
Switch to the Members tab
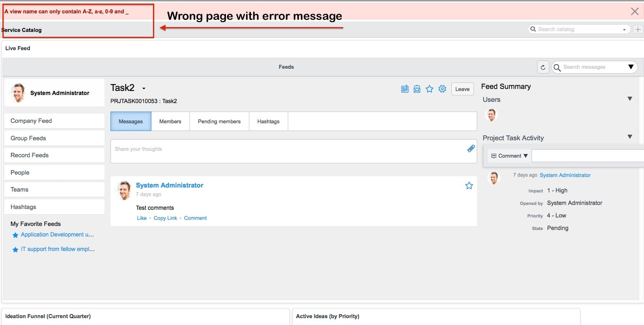tap(170, 121)
